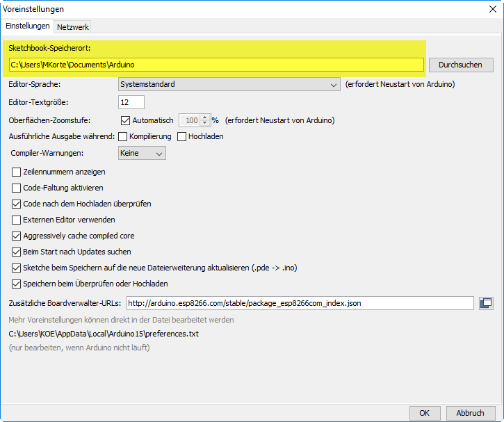Toggle Speichern beim Überprüfen oder Hochladen
504x422 pixels.
point(17,284)
